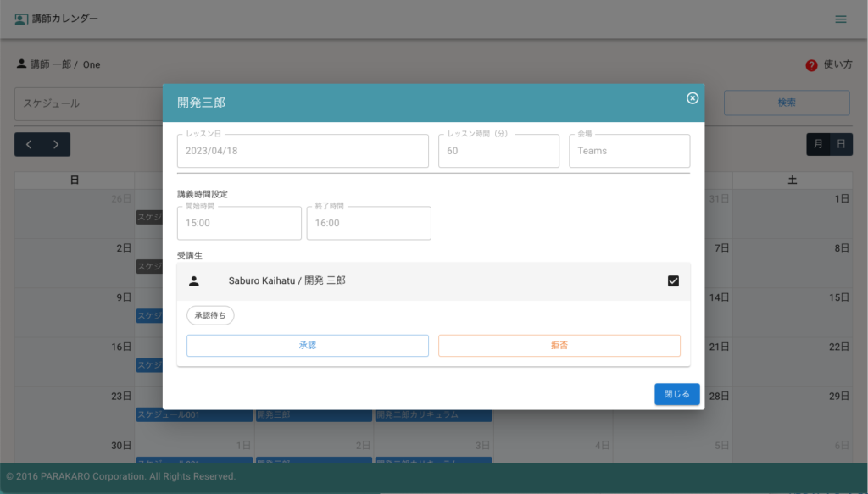Switch to 日 day view
The height and width of the screenshot is (494, 868).
[841, 145]
